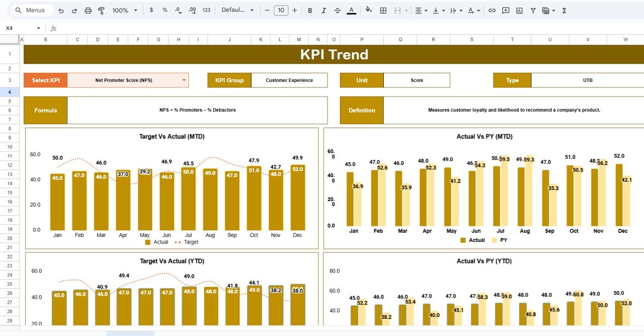Screen dimensions: 644x336
Task: Click the Insert chart icon
Action: pos(519,11)
